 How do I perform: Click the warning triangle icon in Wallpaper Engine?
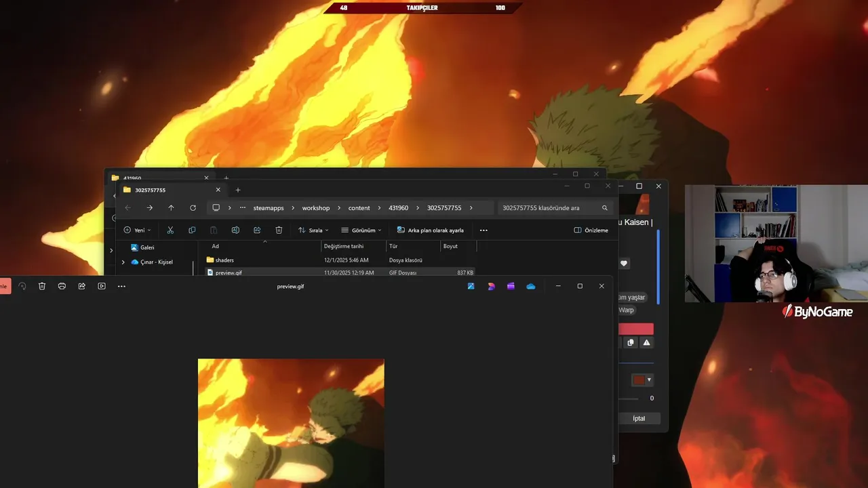pyautogui.click(x=646, y=343)
